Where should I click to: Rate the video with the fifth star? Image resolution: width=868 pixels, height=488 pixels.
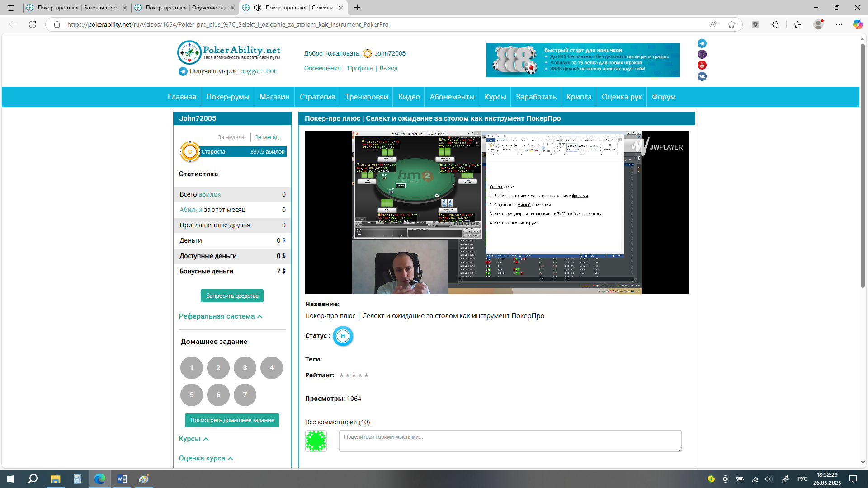(366, 375)
